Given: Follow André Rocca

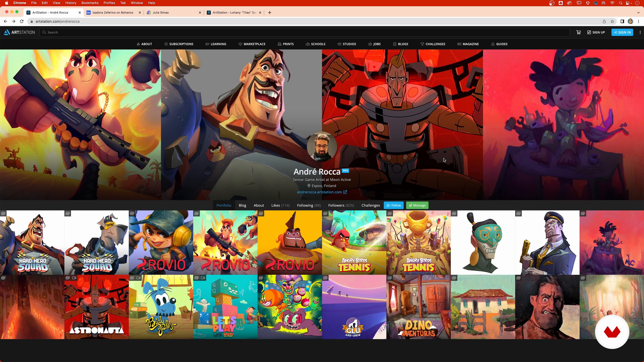Looking at the screenshot, I should click(393, 205).
